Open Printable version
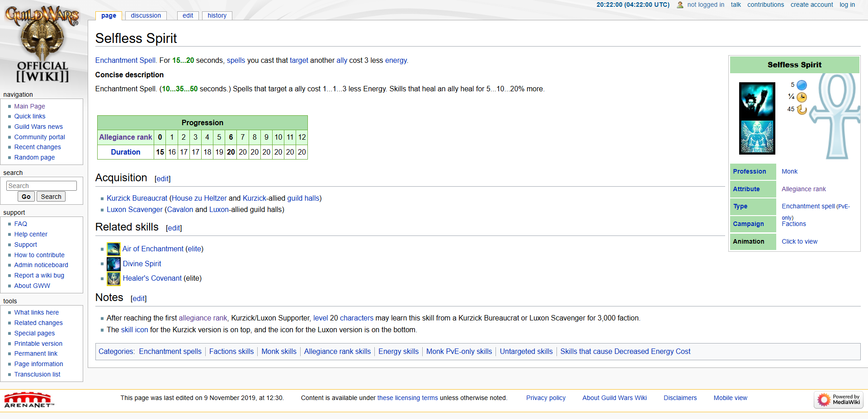 38,344
